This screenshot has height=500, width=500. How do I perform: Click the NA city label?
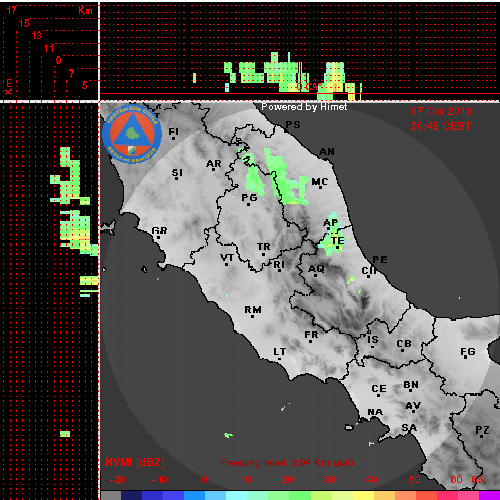375,412
